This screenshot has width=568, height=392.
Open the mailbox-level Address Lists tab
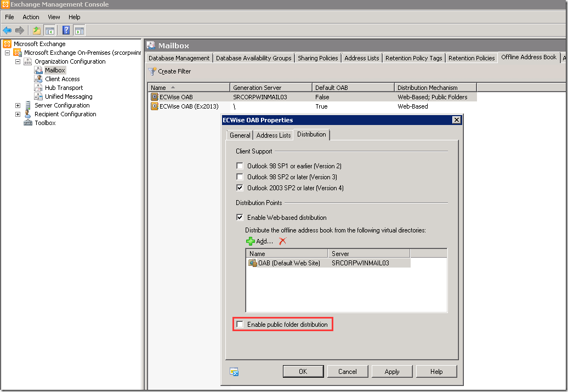361,58
